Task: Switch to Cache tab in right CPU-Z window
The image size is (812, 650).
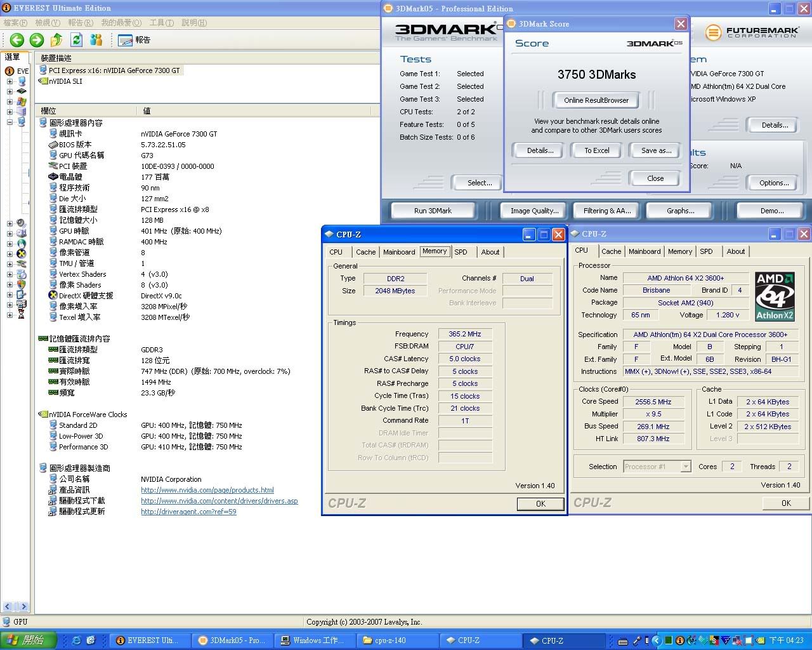Action: [612, 251]
